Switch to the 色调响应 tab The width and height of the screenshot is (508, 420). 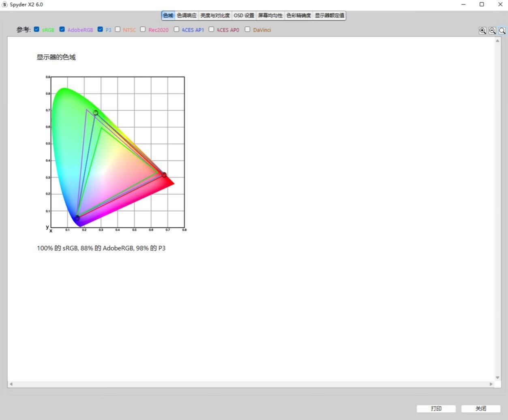coord(186,15)
